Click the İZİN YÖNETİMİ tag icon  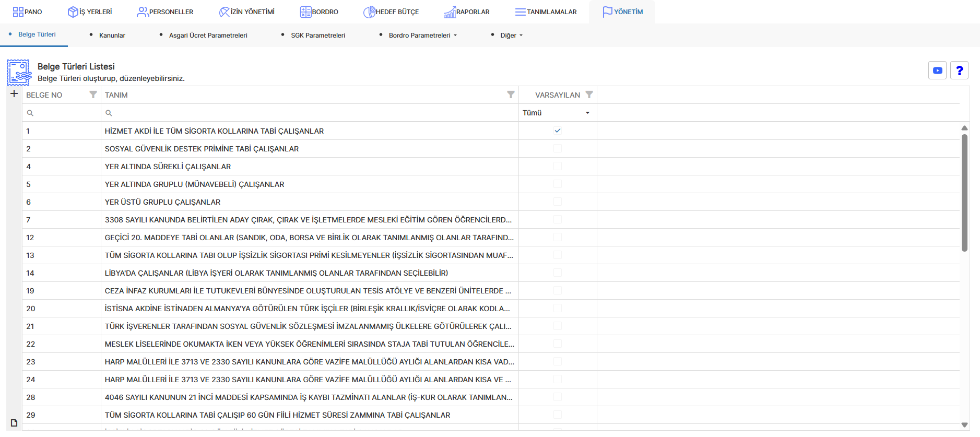click(x=224, y=12)
